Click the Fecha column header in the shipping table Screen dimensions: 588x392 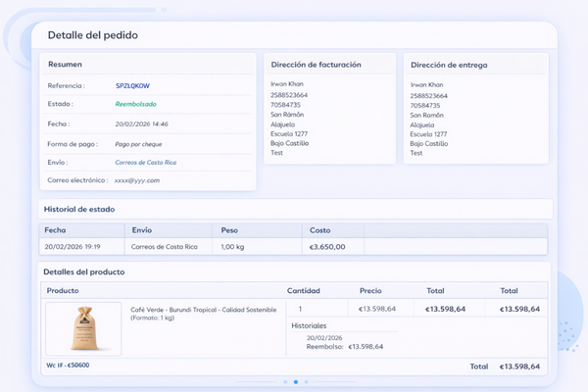pyautogui.click(x=55, y=230)
